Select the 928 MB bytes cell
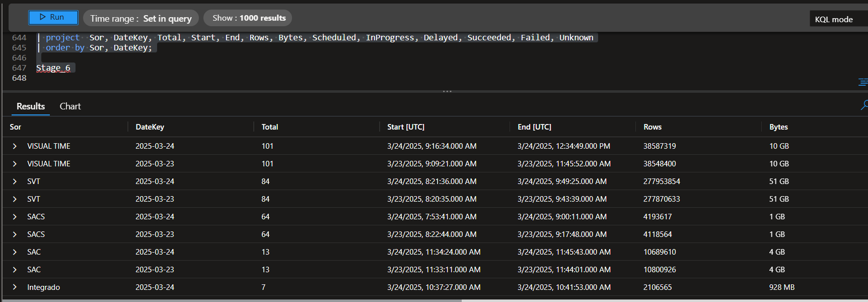 click(x=782, y=287)
